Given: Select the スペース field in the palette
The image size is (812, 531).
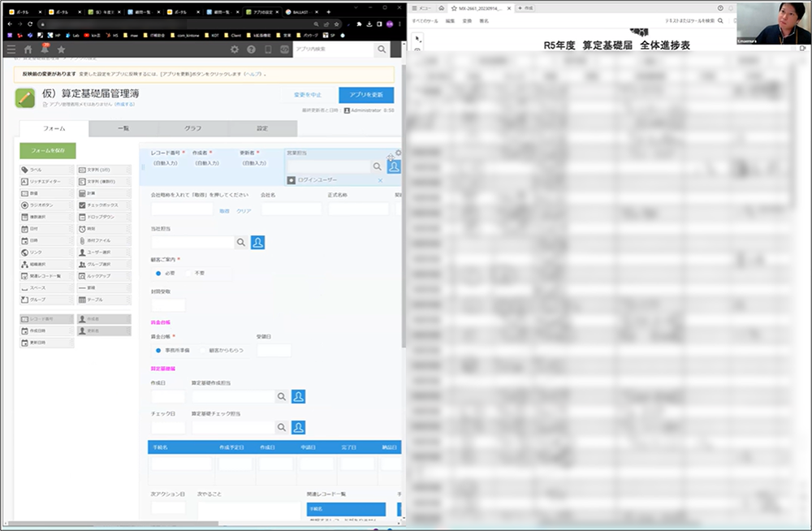Looking at the screenshot, I should pos(46,287).
